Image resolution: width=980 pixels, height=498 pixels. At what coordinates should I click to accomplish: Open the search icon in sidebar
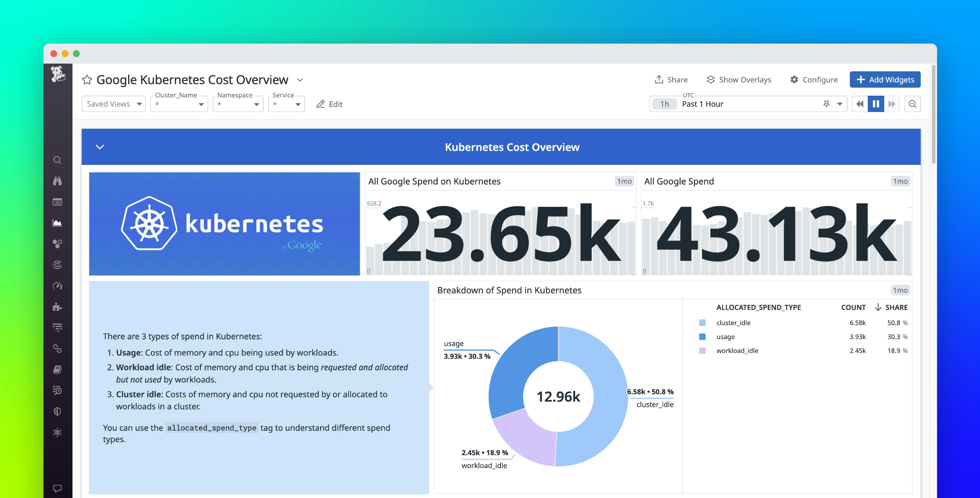pos(58,160)
